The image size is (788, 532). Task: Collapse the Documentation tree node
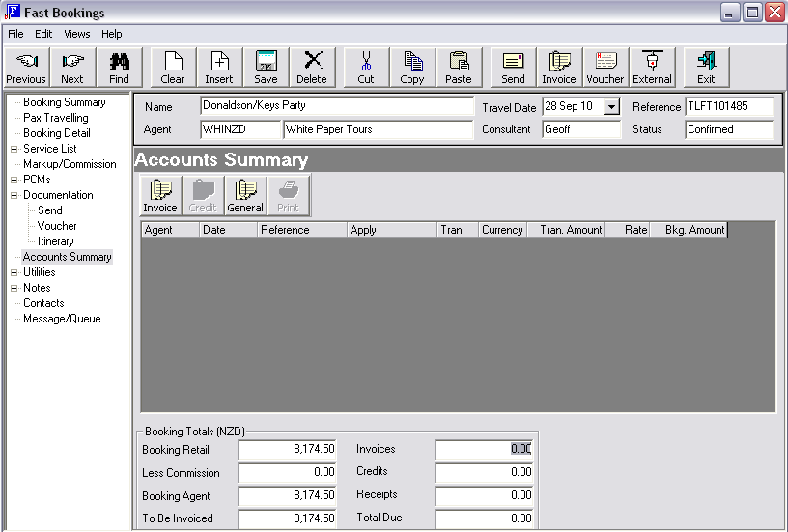(x=14, y=195)
